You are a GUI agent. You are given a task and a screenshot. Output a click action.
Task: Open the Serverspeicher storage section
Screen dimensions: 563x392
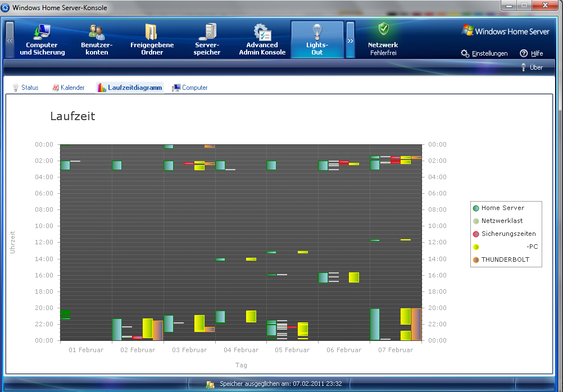point(207,39)
